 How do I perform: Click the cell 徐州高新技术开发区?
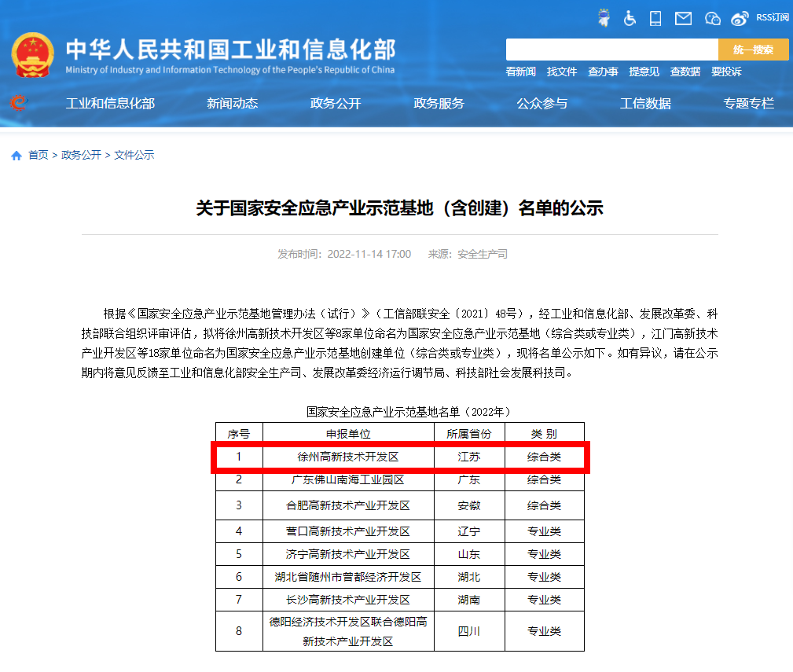pos(348,457)
